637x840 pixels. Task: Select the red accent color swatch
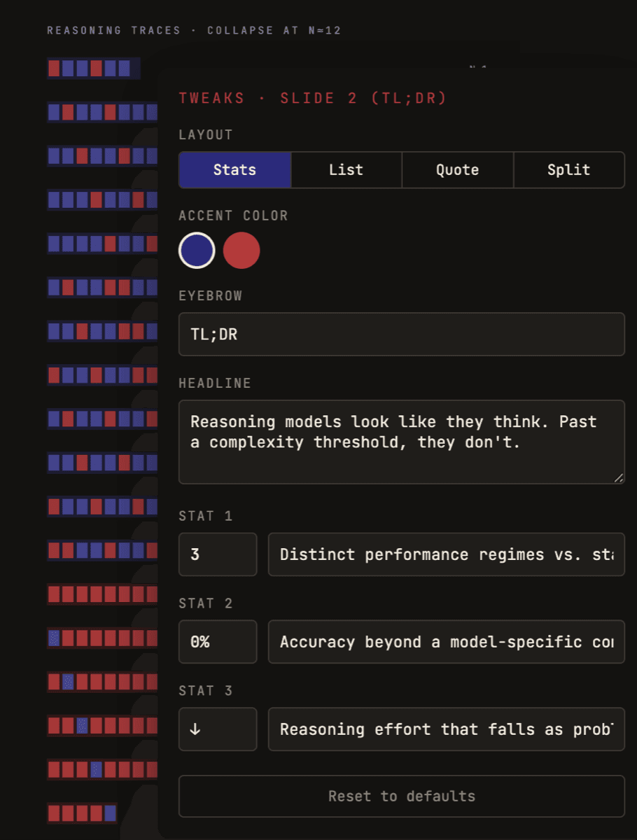[x=241, y=251]
